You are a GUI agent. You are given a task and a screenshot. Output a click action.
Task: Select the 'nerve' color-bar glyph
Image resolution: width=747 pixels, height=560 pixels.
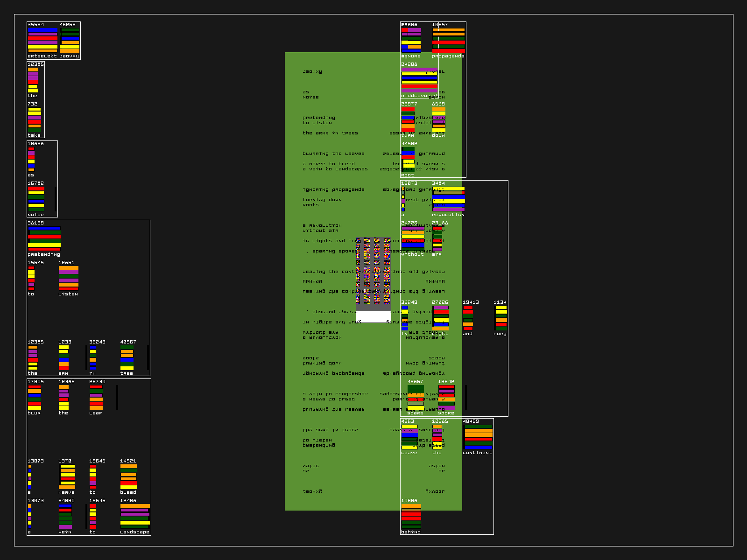point(67,476)
